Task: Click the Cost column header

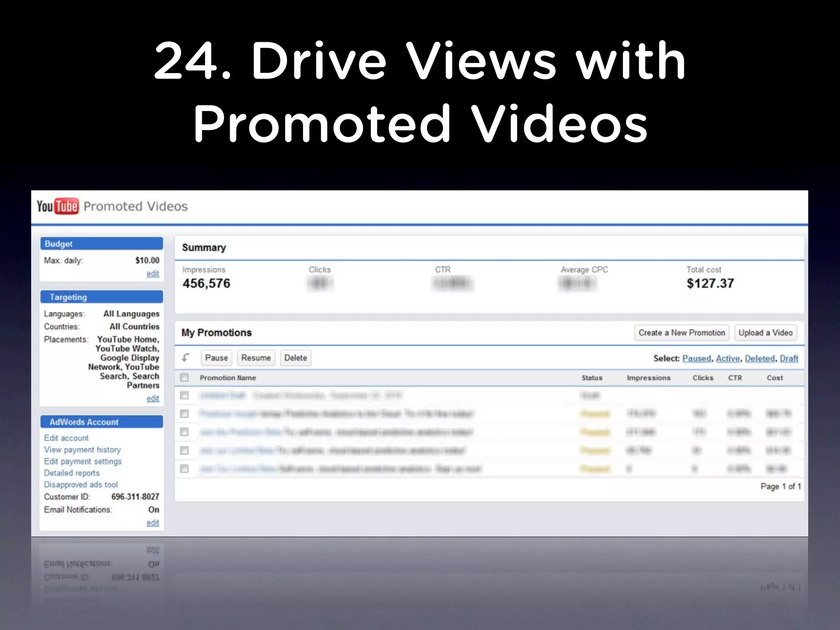Action: coord(775,378)
